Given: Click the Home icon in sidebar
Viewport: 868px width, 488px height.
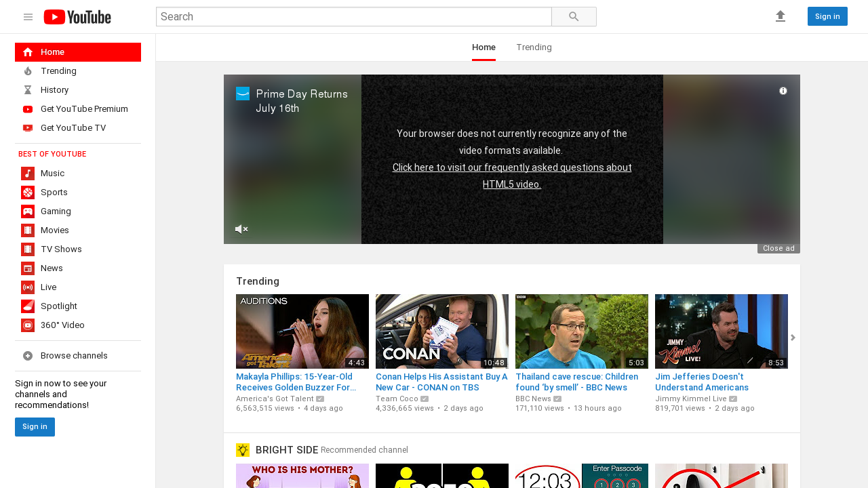Looking at the screenshot, I should (x=28, y=52).
